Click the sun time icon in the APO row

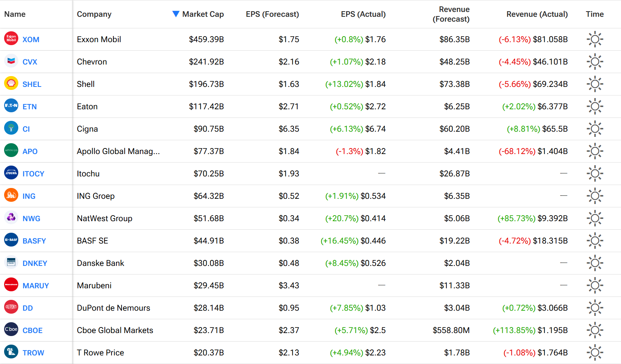(595, 151)
